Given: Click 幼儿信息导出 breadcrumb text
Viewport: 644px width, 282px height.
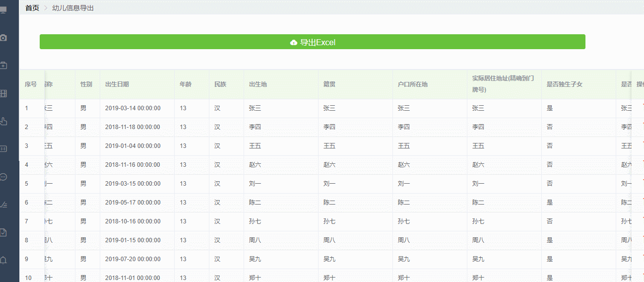Looking at the screenshot, I should click(73, 8).
